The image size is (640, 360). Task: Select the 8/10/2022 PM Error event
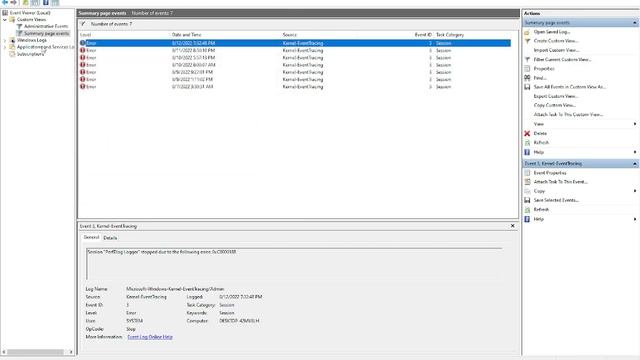click(x=295, y=58)
